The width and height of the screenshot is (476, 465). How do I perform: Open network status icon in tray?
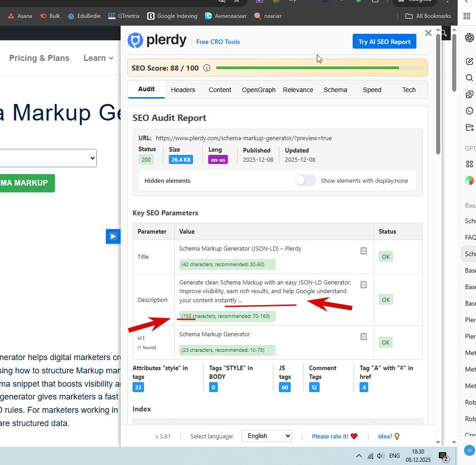coord(371,455)
